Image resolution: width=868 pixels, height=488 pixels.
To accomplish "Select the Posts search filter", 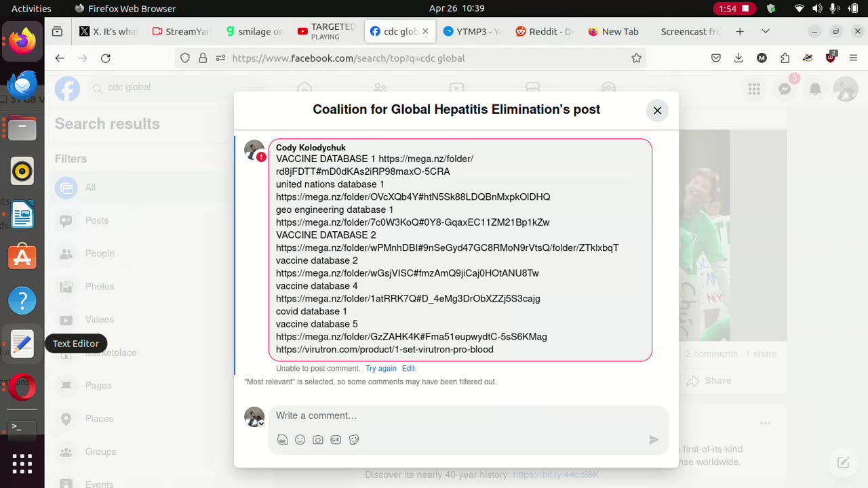I will pos(139,220).
